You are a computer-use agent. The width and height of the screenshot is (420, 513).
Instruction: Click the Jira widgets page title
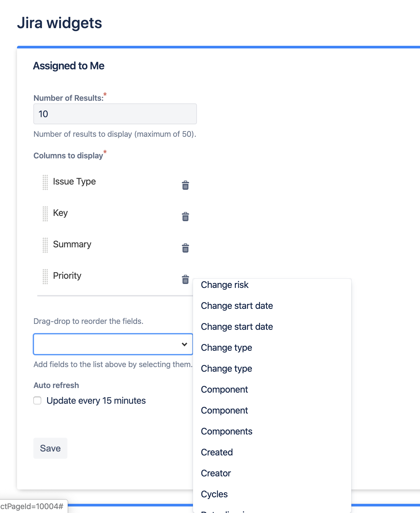[60, 23]
